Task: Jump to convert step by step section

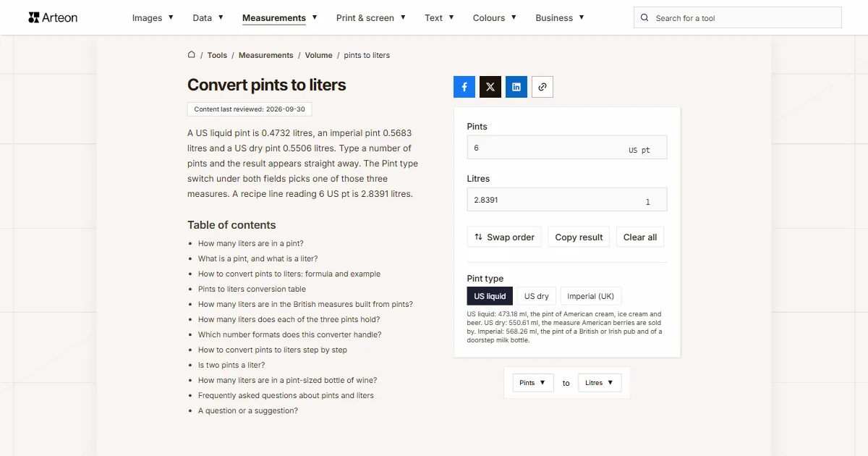Action: tap(273, 350)
